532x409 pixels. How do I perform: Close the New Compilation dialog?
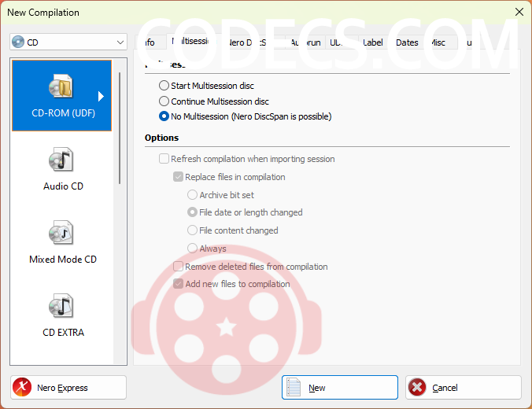[x=519, y=13]
